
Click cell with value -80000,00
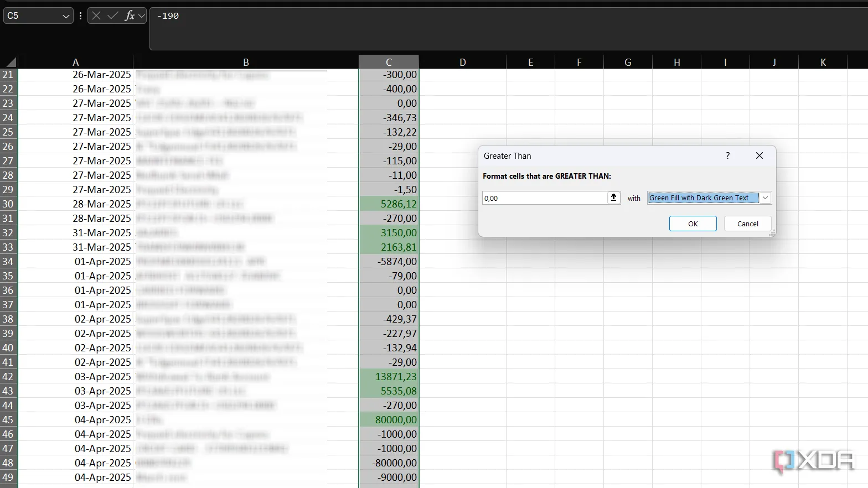pyautogui.click(x=389, y=463)
